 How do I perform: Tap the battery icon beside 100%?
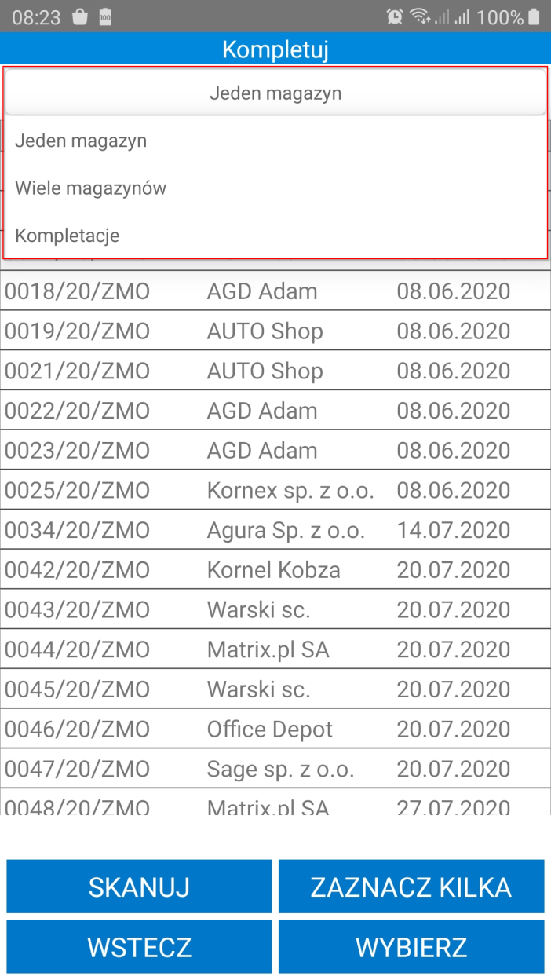(x=535, y=16)
